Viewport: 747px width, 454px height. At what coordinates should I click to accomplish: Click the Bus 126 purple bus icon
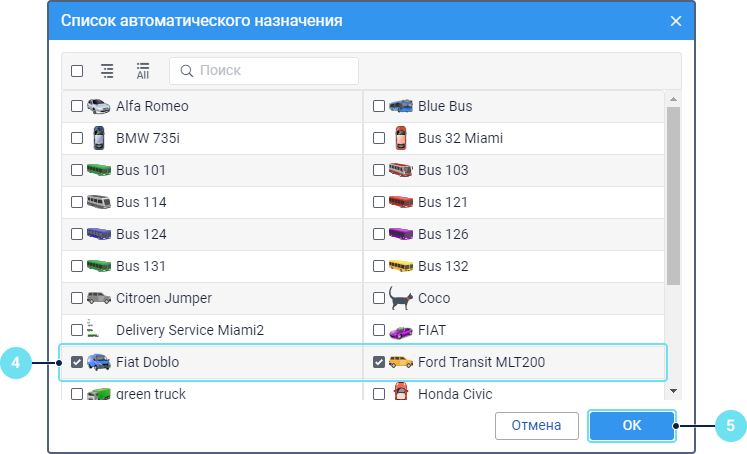pos(400,234)
